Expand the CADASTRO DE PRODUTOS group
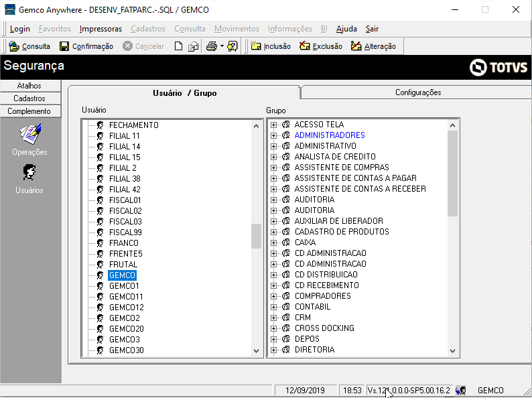The height and width of the screenshot is (398, 532). tap(273, 232)
